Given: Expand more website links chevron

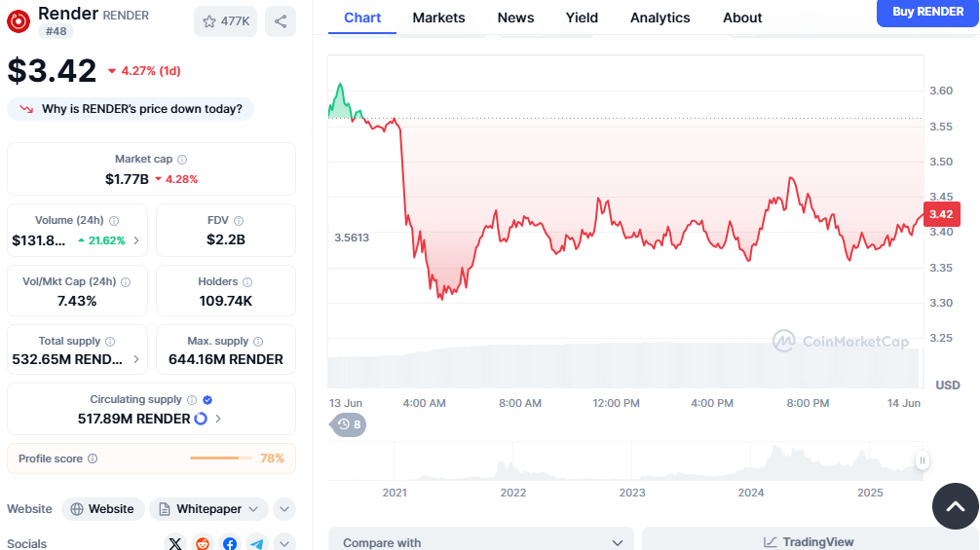Looking at the screenshot, I should pyautogui.click(x=284, y=509).
